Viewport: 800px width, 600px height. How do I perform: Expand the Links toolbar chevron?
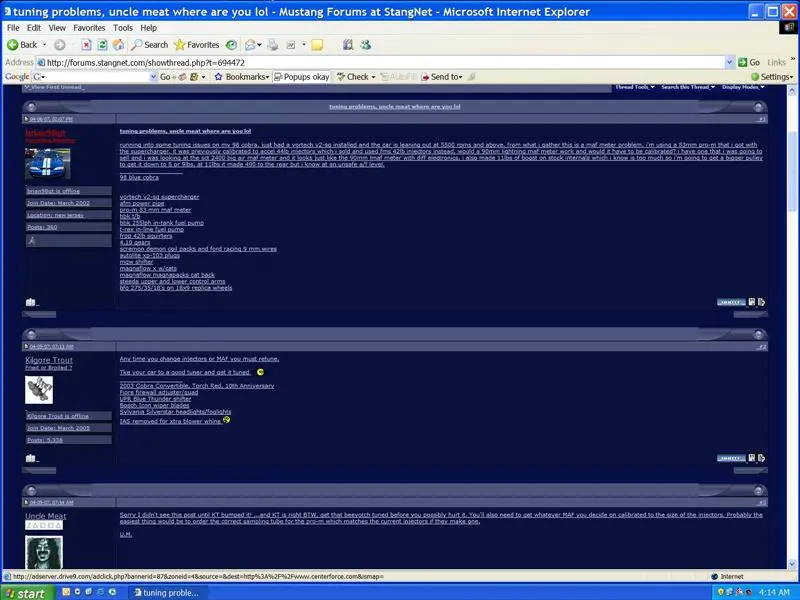[793, 60]
